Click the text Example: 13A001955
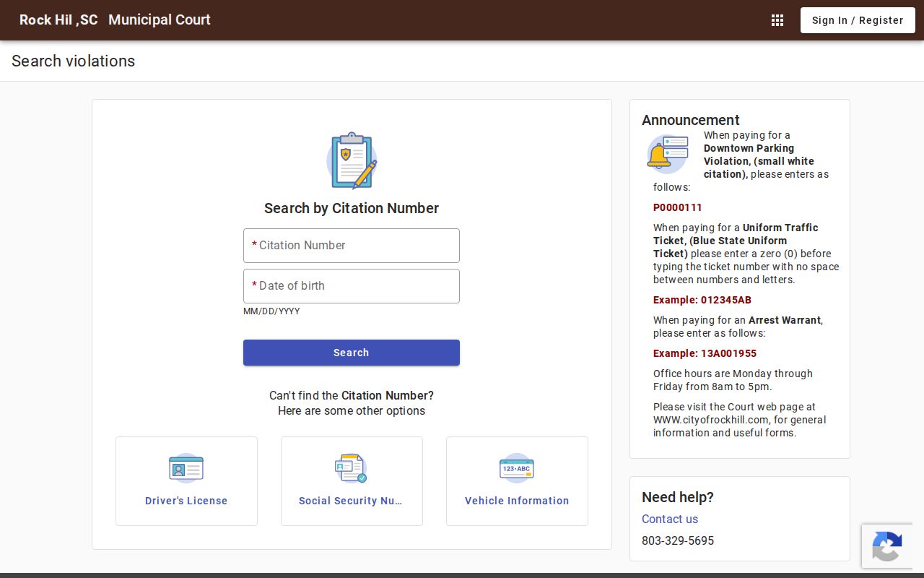This screenshot has height=578, width=924. [x=705, y=353]
